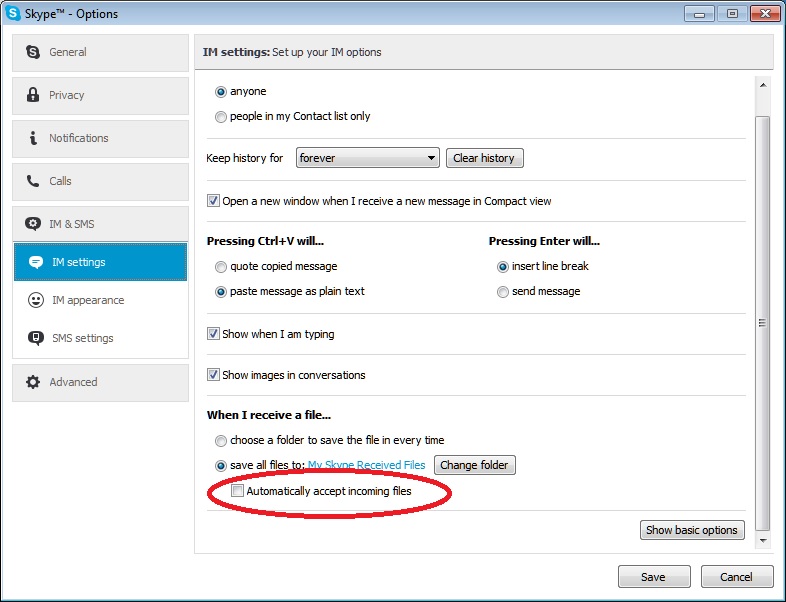Select 'save all files to' option
786x602 pixels.
point(221,466)
